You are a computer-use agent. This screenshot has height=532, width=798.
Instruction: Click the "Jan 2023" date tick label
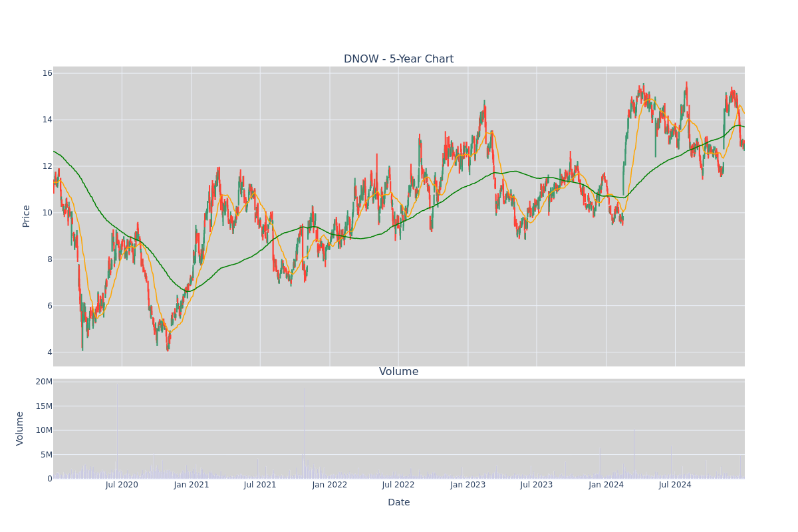point(468,485)
